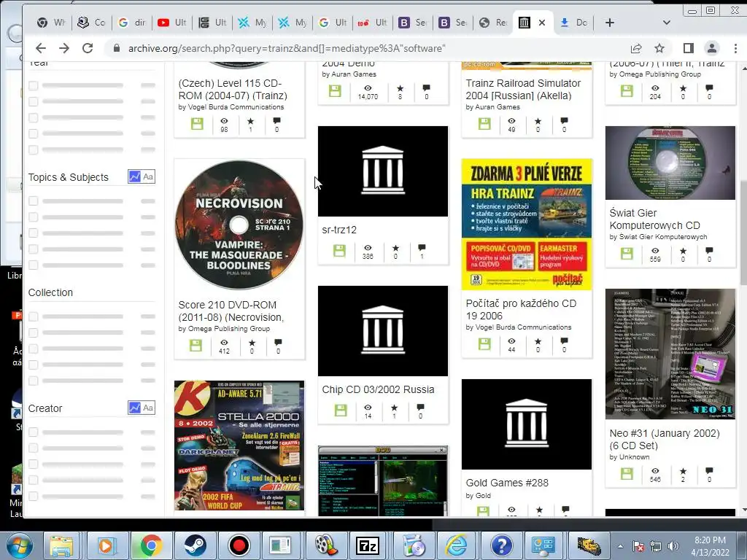Viewport: 747px width, 560px height.
Task: Open Steam from the taskbar
Action: tap(196, 545)
